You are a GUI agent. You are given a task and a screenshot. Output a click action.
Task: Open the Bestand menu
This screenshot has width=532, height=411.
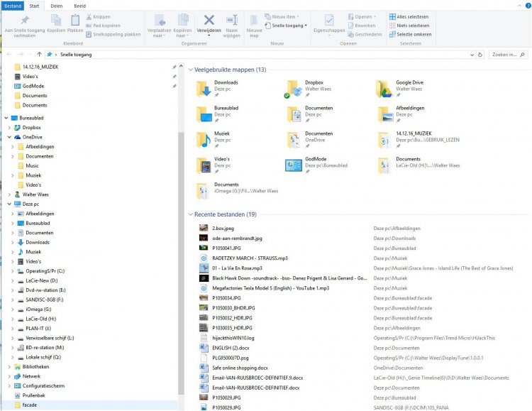[11, 5]
